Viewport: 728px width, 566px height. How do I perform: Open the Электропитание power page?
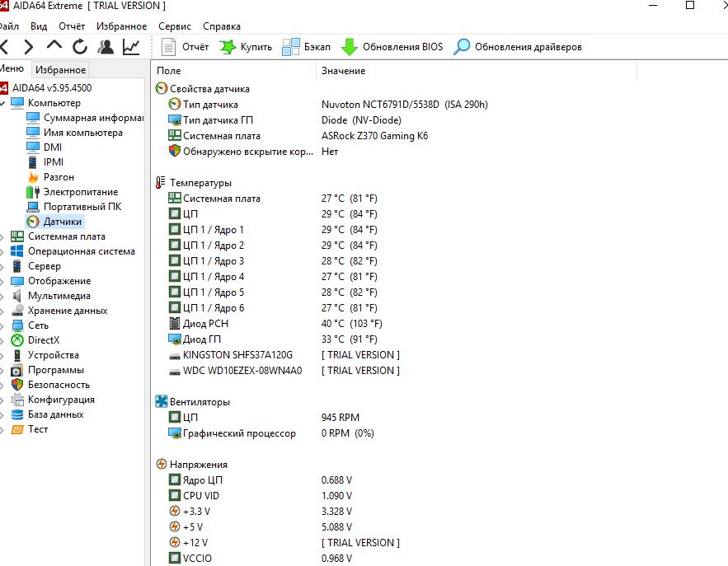click(x=81, y=192)
